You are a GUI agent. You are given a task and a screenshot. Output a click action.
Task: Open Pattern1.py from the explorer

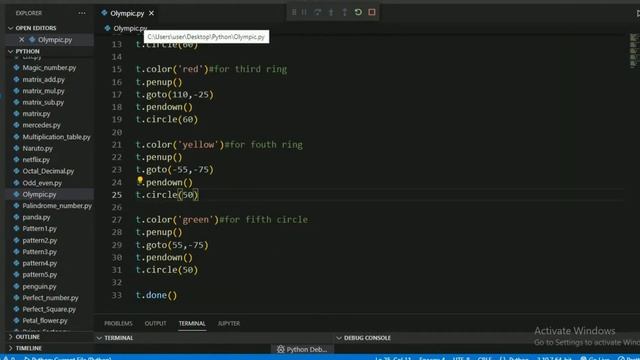[x=40, y=229]
